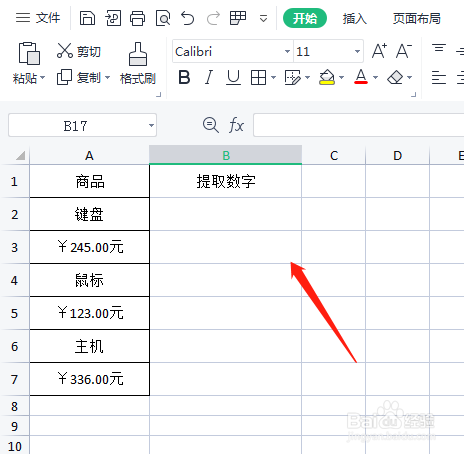Click cell containing ￥245.00元
Image resolution: width=464 pixels, height=454 pixels.
tap(90, 247)
